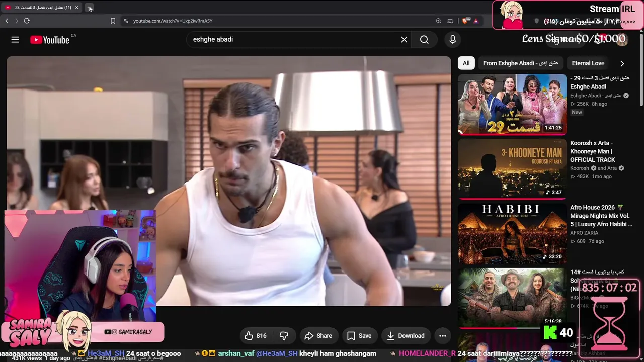The width and height of the screenshot is (644, 362).
Task: Go forward with the browser forward arrow
Action: tap(16, 21)
